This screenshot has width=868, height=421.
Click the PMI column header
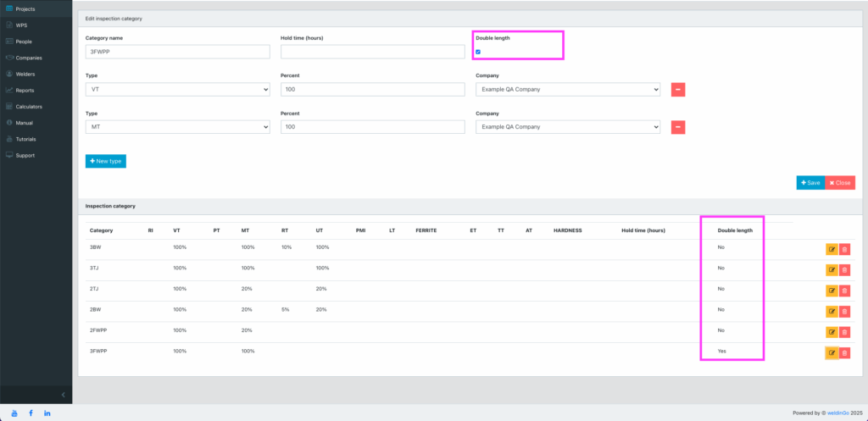click(x=360, y=230)
